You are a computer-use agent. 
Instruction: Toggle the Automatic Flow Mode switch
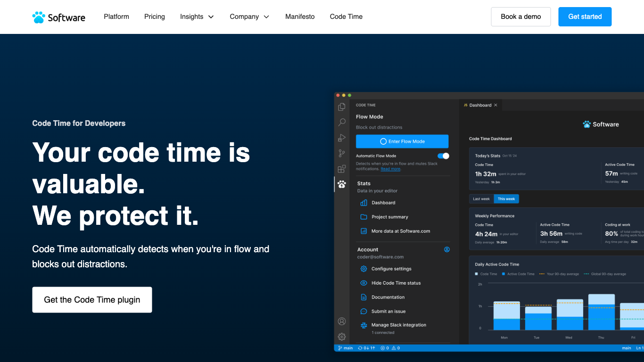click(x=443, y=156)
